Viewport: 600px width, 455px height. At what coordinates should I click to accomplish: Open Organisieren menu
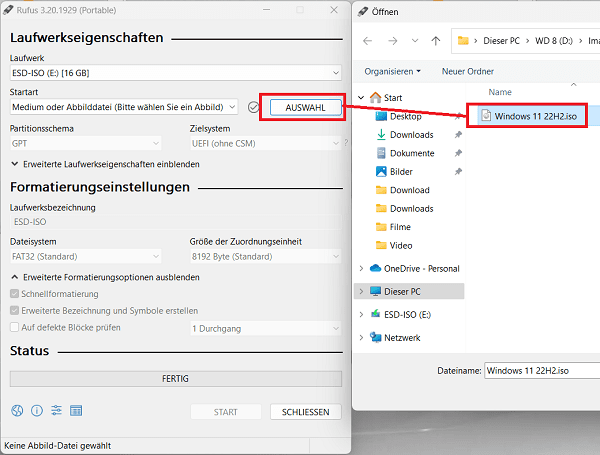392,71
